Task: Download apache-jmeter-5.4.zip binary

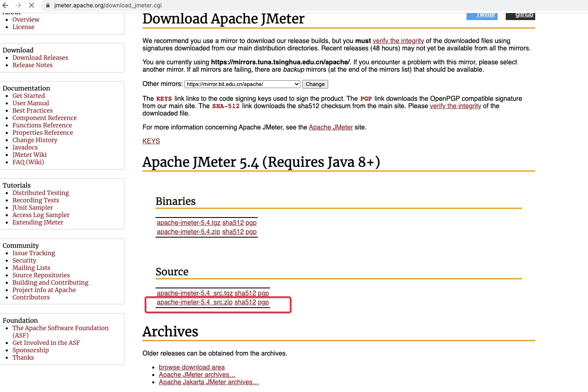Action: [x=189, y=231]
